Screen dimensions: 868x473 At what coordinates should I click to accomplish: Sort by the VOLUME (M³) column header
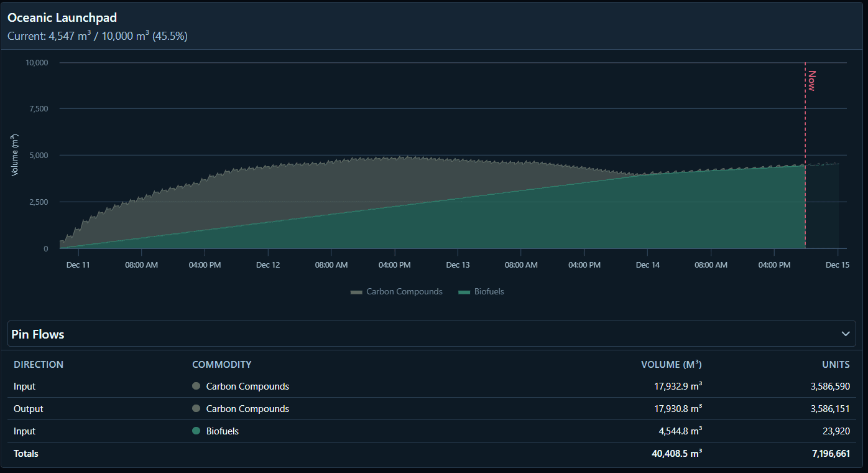pos(672,364)
